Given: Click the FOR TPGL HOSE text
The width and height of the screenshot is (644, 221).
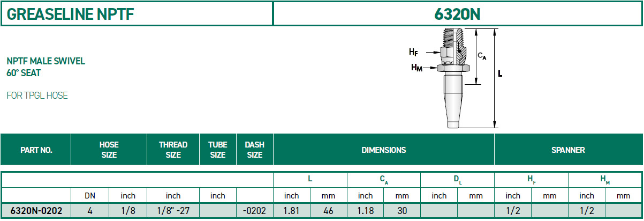Looking at the screenshot, I should (x=37, y=95).
